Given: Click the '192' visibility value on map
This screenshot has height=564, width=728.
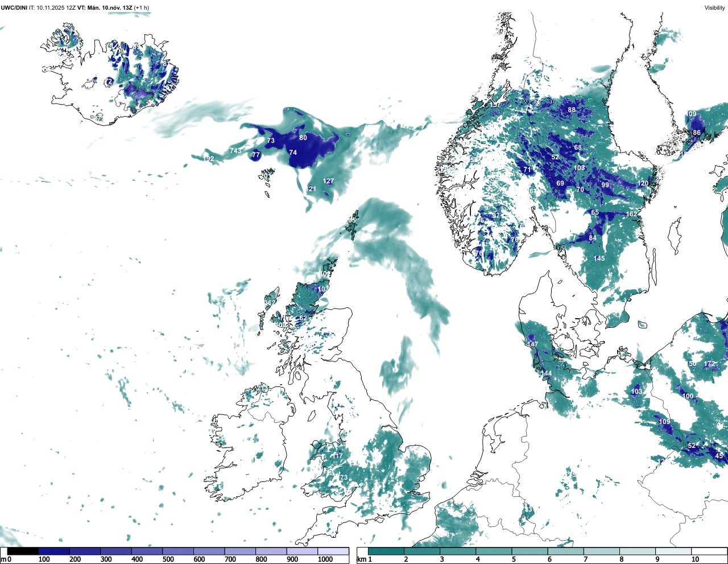Looking at the screenshot, I should tap(209, 159).
